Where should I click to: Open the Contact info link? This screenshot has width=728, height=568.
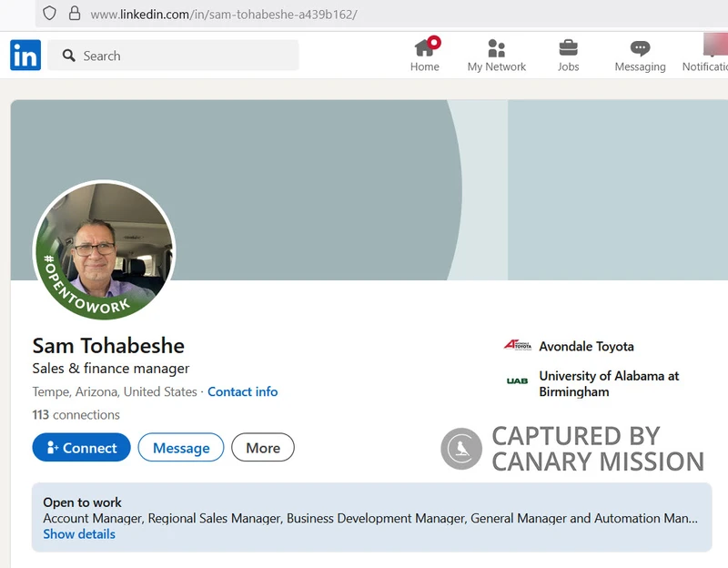(x=243, y=391)
